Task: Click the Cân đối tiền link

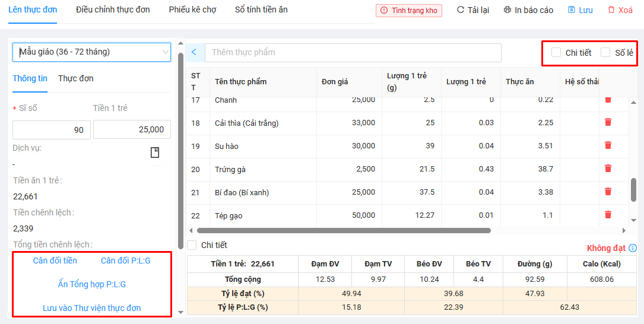Action: [55, 261]
